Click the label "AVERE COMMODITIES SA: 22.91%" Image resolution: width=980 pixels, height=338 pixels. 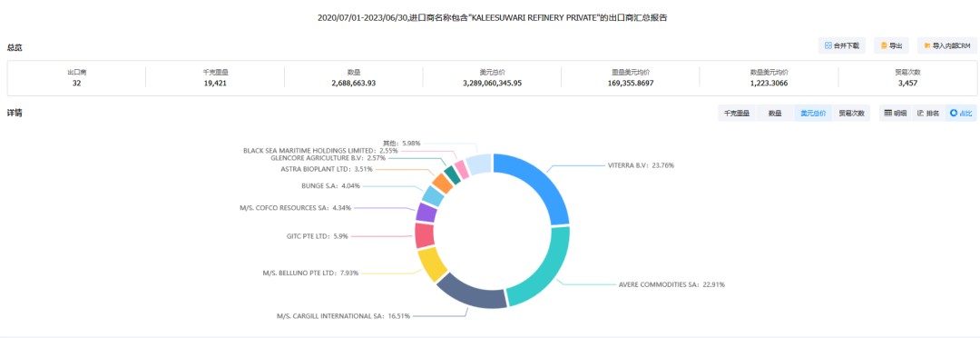pos(671,284)
